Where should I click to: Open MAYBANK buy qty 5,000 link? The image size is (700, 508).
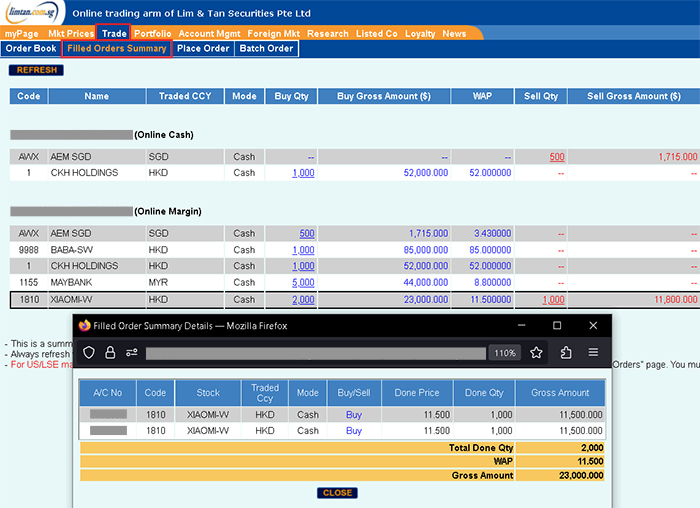point(303,283)
